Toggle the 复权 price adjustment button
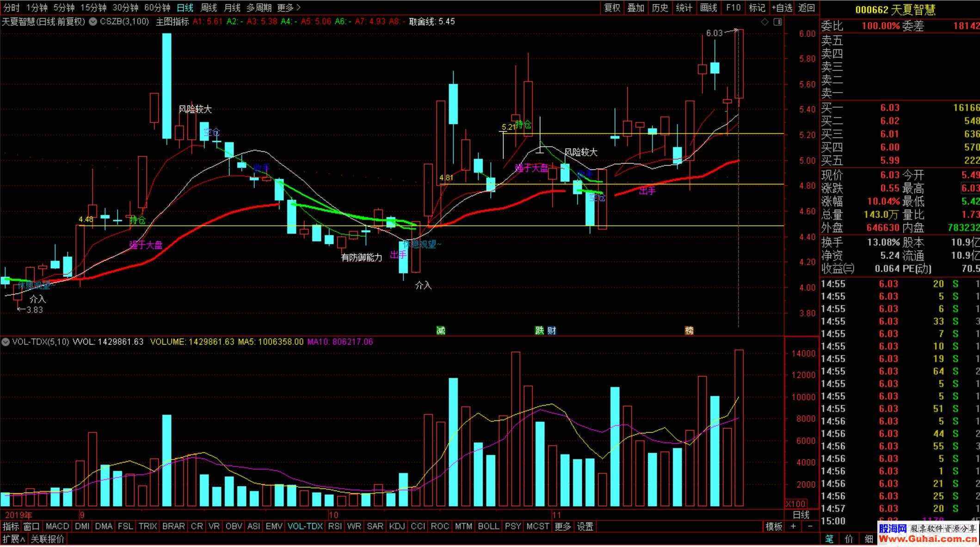980x547 pixels. 612,8
